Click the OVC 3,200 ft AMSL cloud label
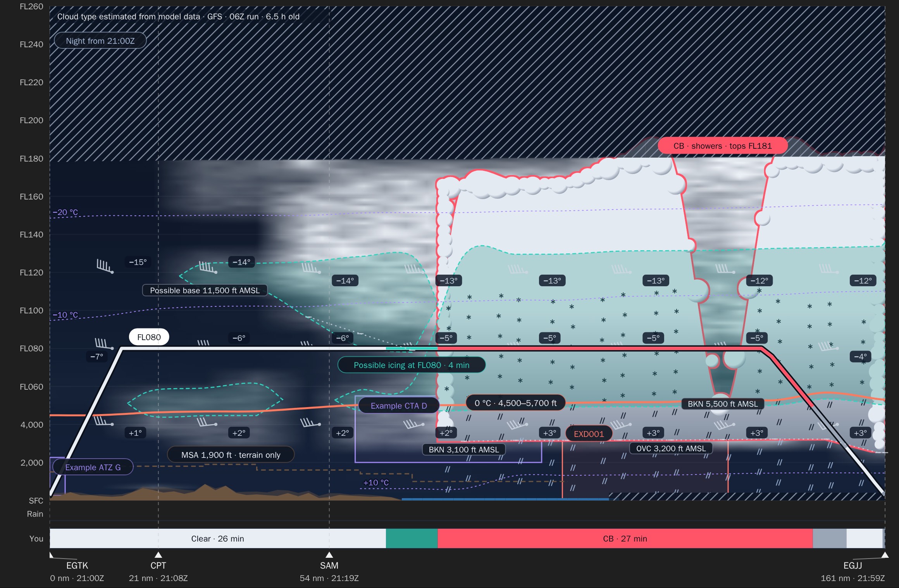The height and width of the screenshot is (588, 899). pyautogui.click(x=671, y=448)
